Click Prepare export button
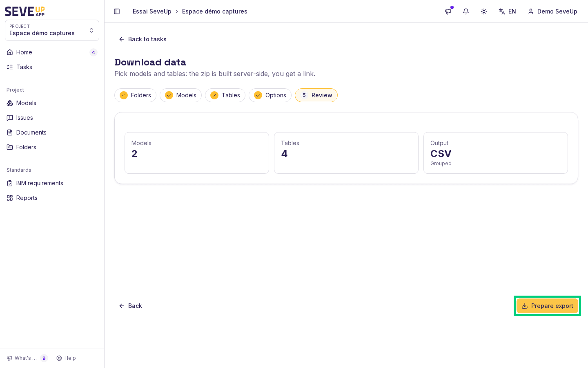The height and width of the screenshot is (368, 588). tap(547, 306)
